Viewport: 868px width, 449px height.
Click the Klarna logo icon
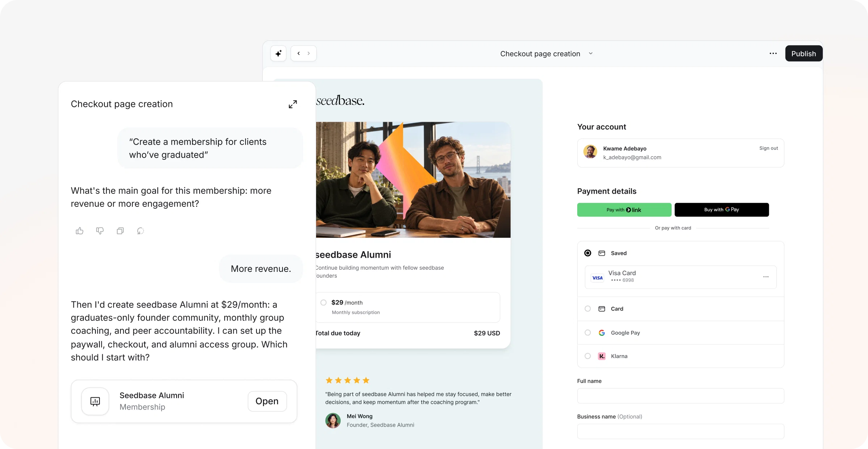point(602,356)
